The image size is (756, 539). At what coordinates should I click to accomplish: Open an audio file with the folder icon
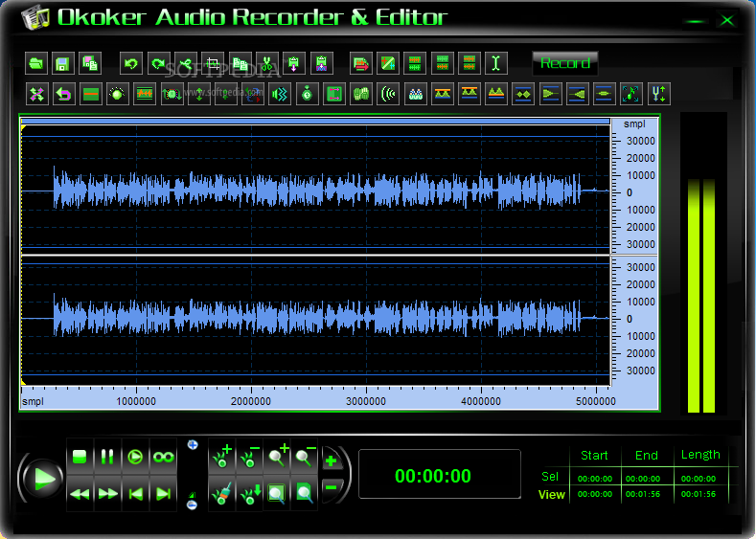(36, 63)
